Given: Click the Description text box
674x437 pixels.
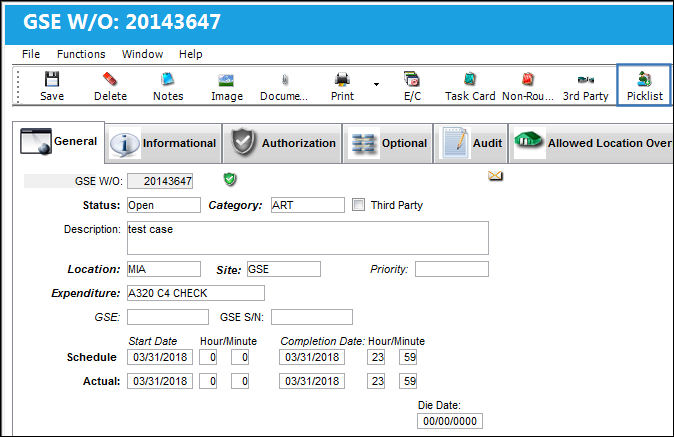Looking at the screenshot, I should click(308, 238).
